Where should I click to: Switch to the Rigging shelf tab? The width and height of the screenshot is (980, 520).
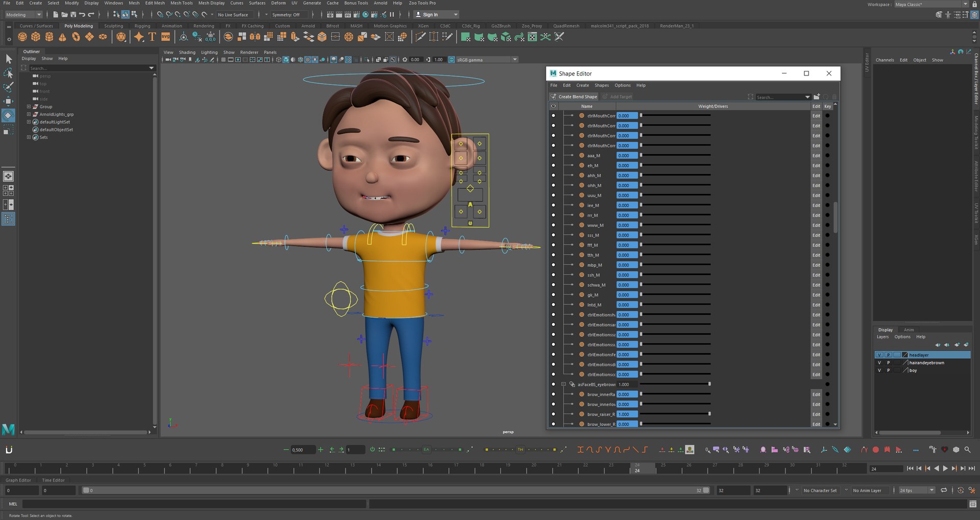click(142, 26)
